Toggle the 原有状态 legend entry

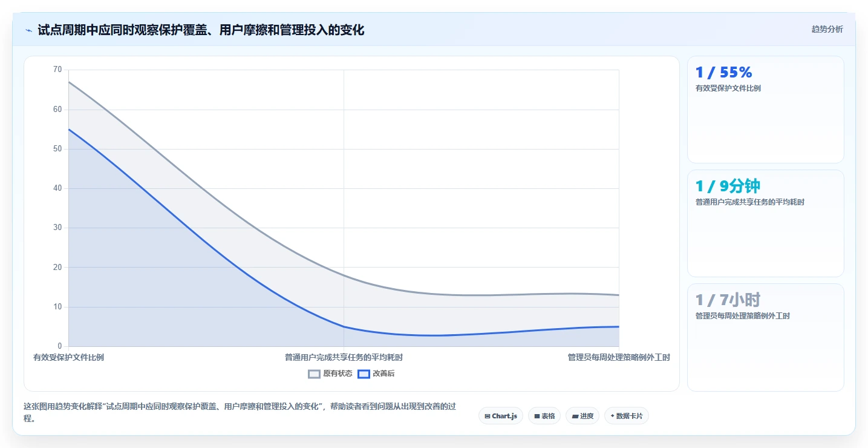click(x=330, y=374)
